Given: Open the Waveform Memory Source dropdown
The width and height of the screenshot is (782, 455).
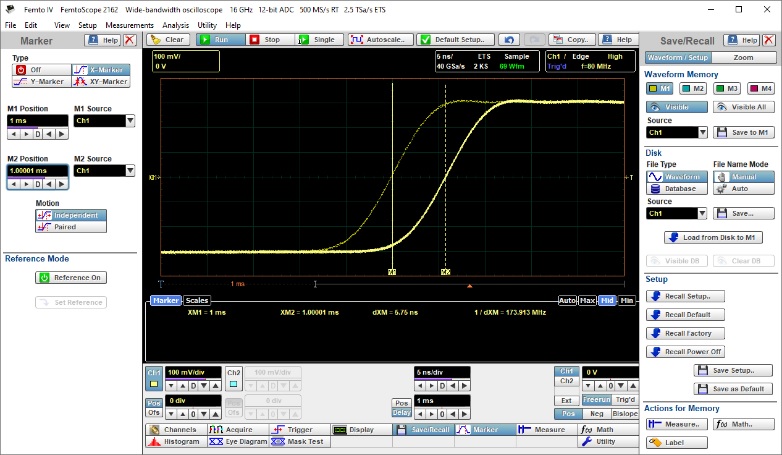Looking at the screenshot, I should (703, 132).
